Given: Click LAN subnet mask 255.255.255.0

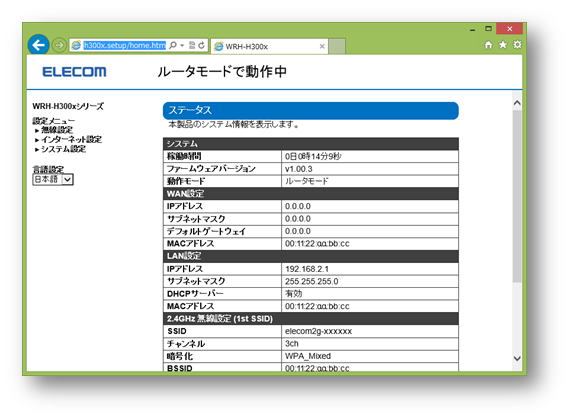Looking at the screenshot, I should (x=311, y=281).
